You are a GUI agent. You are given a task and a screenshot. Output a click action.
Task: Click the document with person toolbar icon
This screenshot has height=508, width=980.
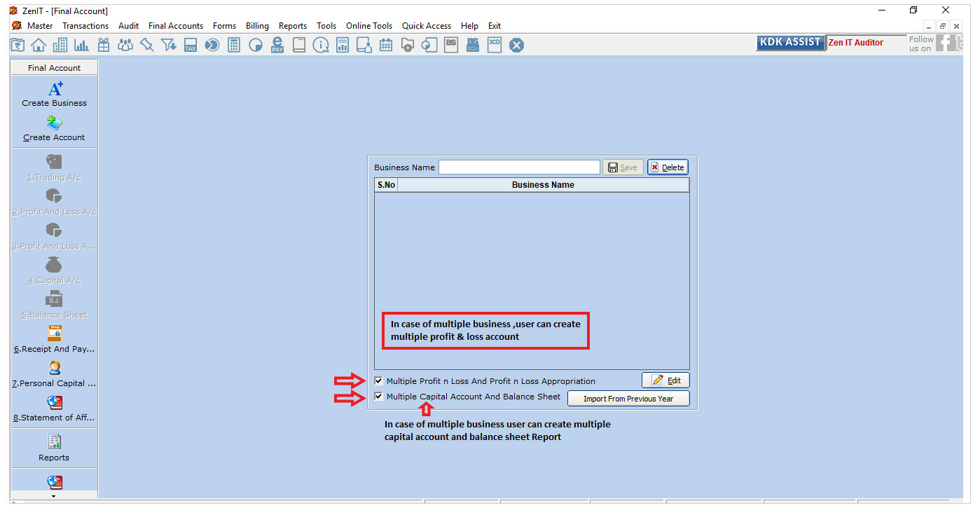(364, 45)
